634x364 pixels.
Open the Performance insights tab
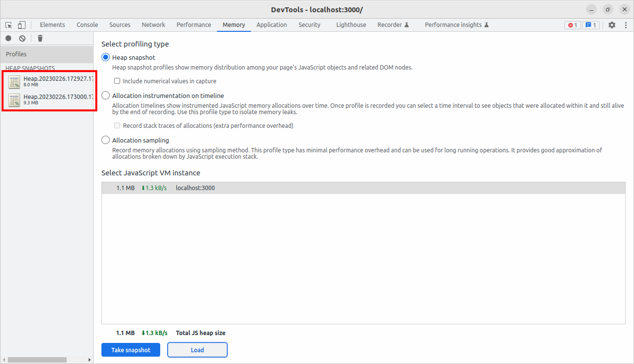[457, 25]
